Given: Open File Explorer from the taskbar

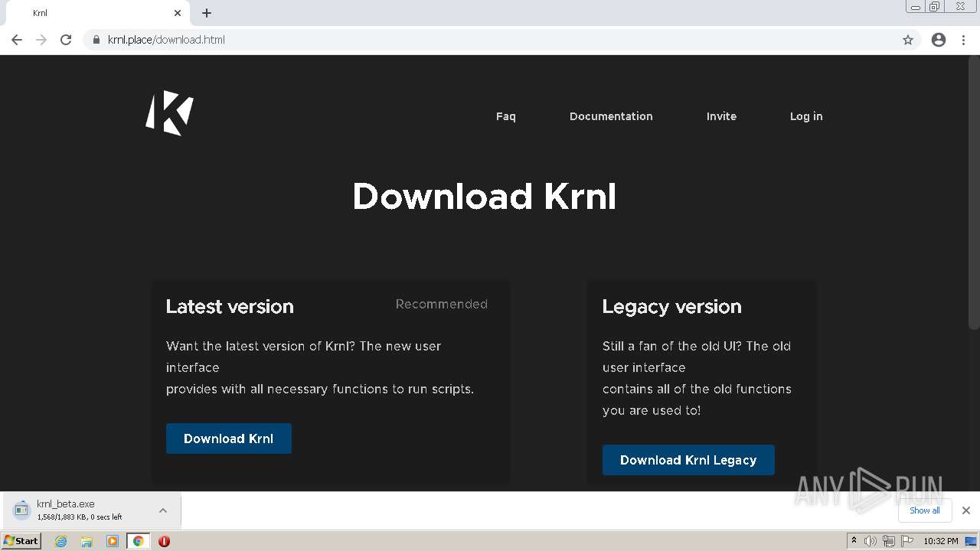Looking at the screenshot, I should pyautogui.click(x=87, y=541).
